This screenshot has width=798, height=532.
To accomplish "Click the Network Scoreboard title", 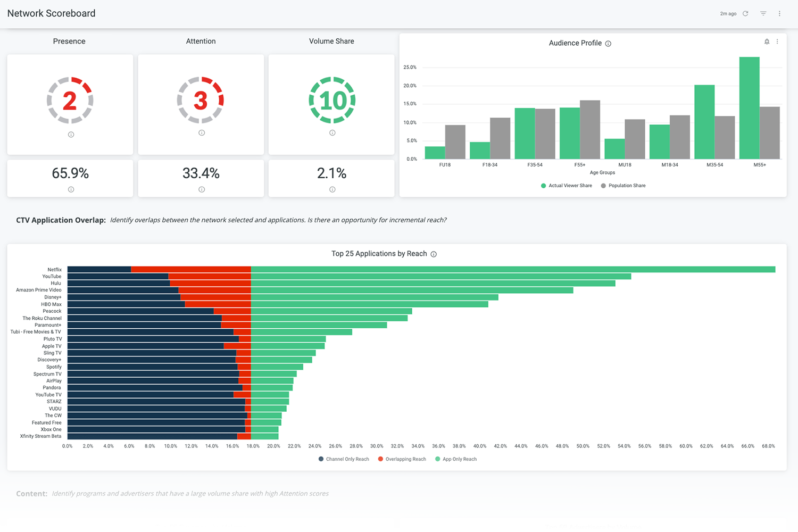I will (x=51, y=13).
